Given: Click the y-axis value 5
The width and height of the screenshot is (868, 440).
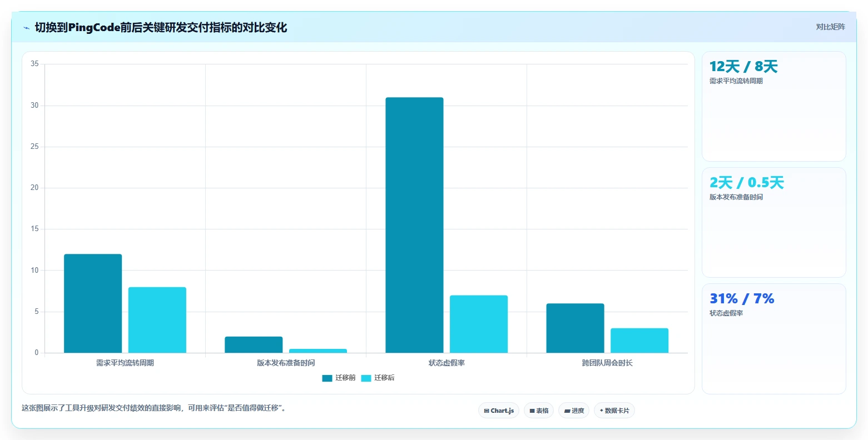Looking at the screenshot, I should click(x=37, y=312).
